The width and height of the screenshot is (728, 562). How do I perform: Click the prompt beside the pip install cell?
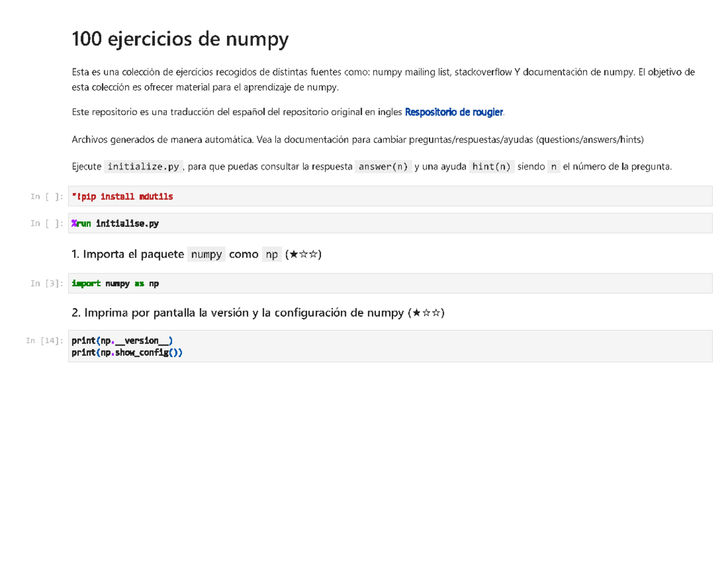point(46,196)
